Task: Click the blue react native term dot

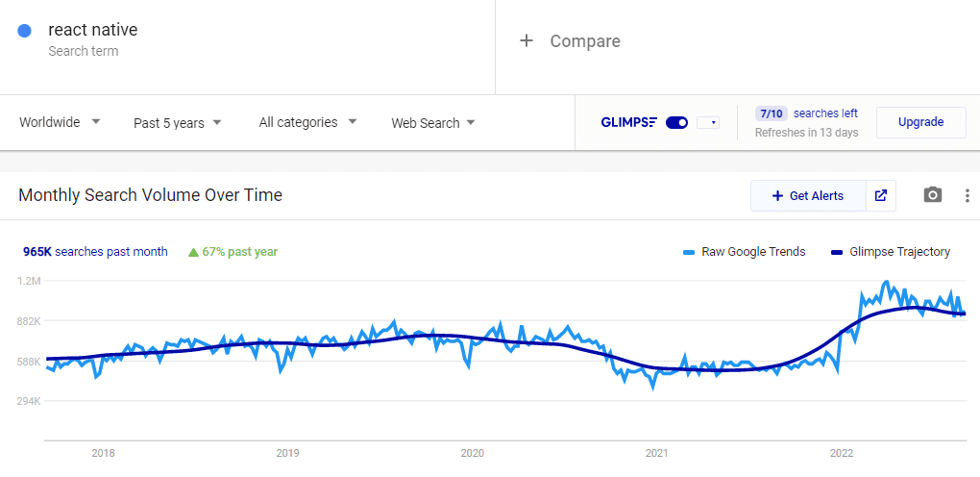Action: 25,31
